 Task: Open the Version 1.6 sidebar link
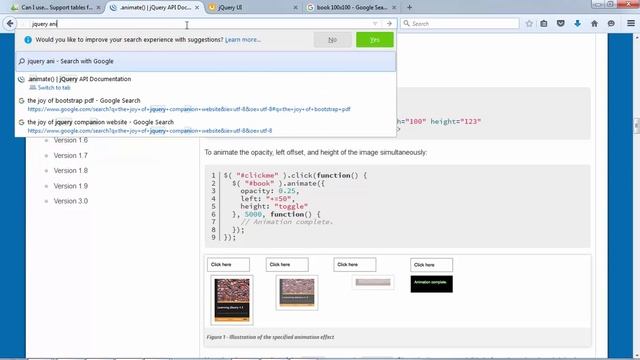click(71, 140)
